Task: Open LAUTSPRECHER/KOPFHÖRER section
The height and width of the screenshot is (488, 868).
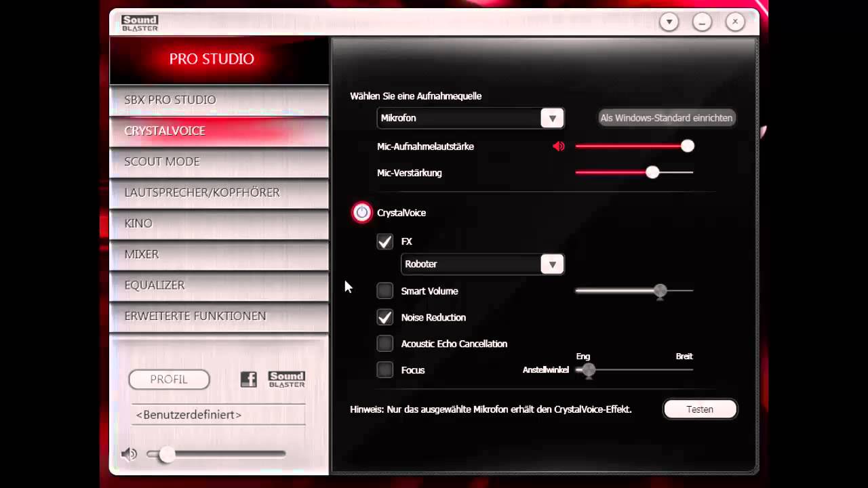Action: (x=219, y=192)
